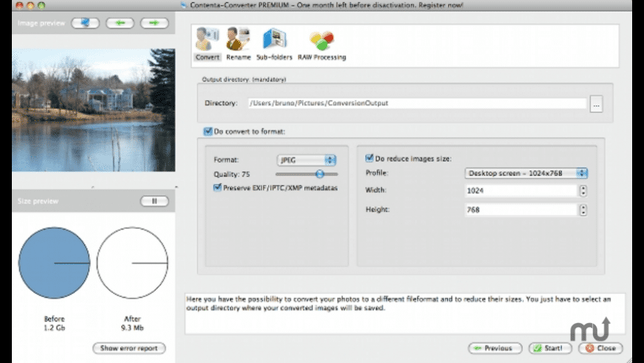644x363 pixels.
Task: Click the 'Before 1.2 Gb' label
Action: [54, 324]
